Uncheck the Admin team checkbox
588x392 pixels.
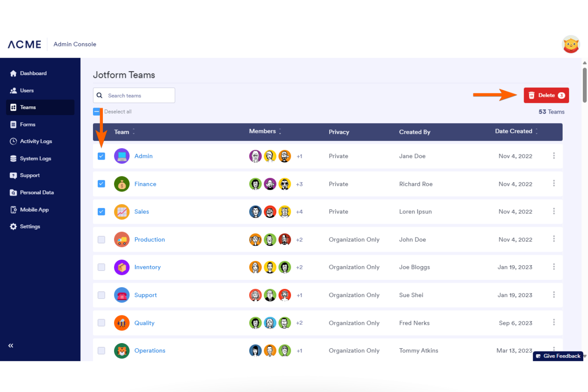(101, 156)
